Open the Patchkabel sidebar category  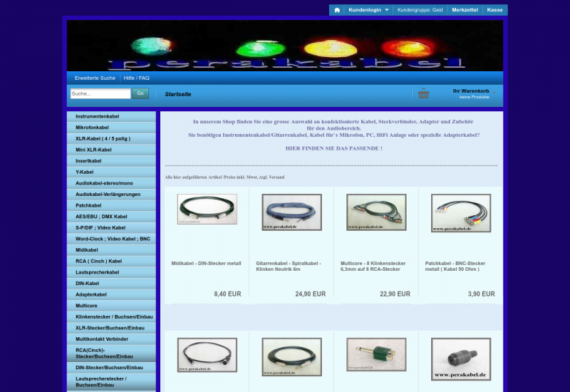pos(88,205)
